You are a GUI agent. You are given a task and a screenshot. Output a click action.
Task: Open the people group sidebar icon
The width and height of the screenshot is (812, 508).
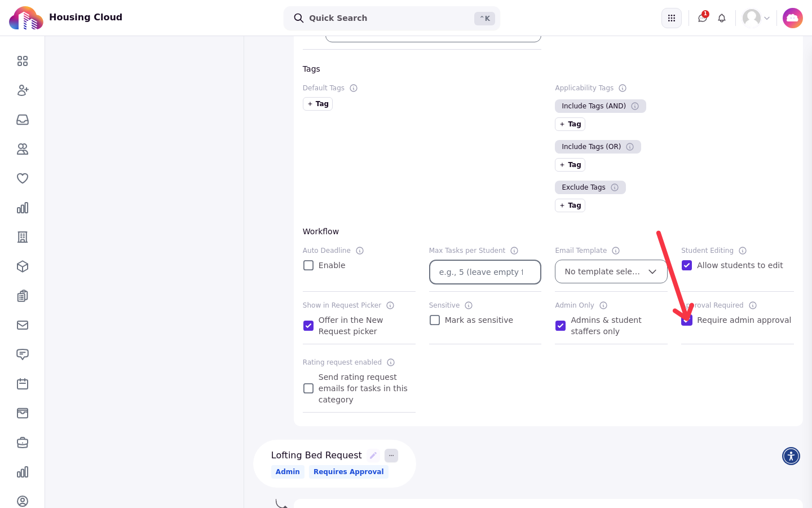click(x=23, y=149)
